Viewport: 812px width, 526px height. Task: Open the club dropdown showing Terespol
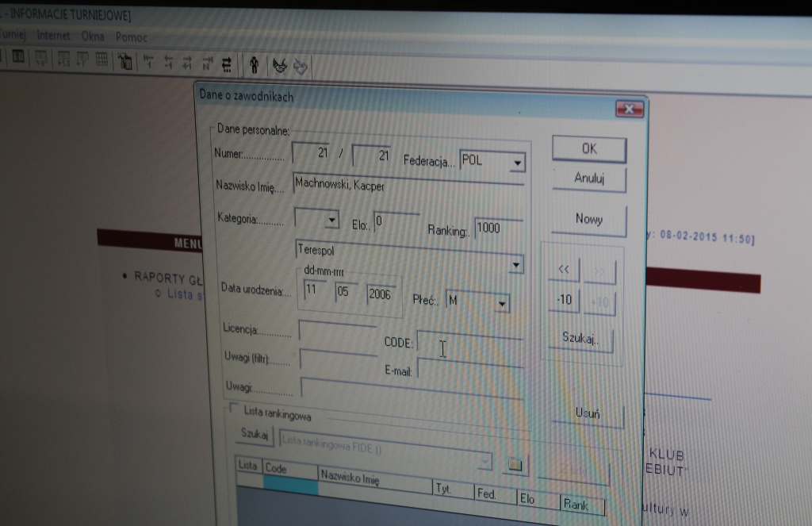[516, 264]
